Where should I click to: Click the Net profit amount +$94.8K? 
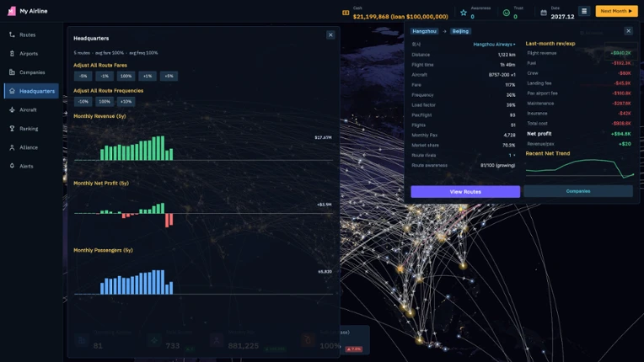coord(621,134)
